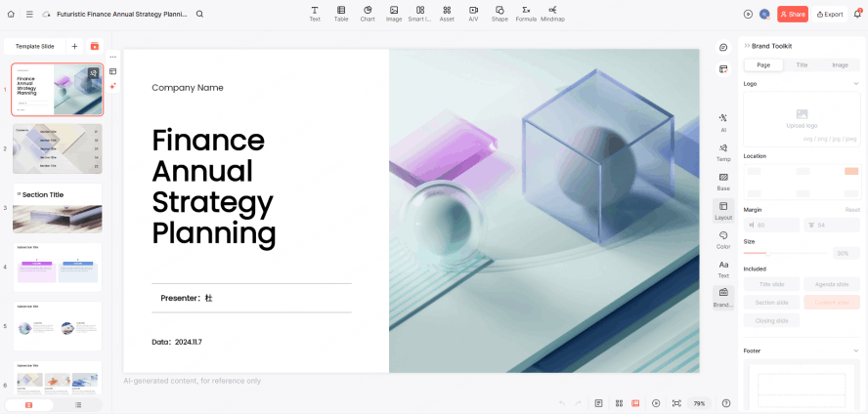This screenshot has height=414, width=868.
Task: Switch to outline list view toggle
Action: point(78,405)
